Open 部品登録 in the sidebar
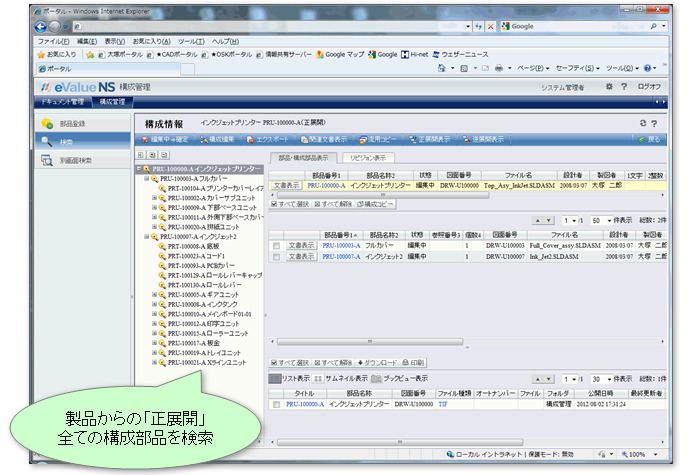 [83, 124]
